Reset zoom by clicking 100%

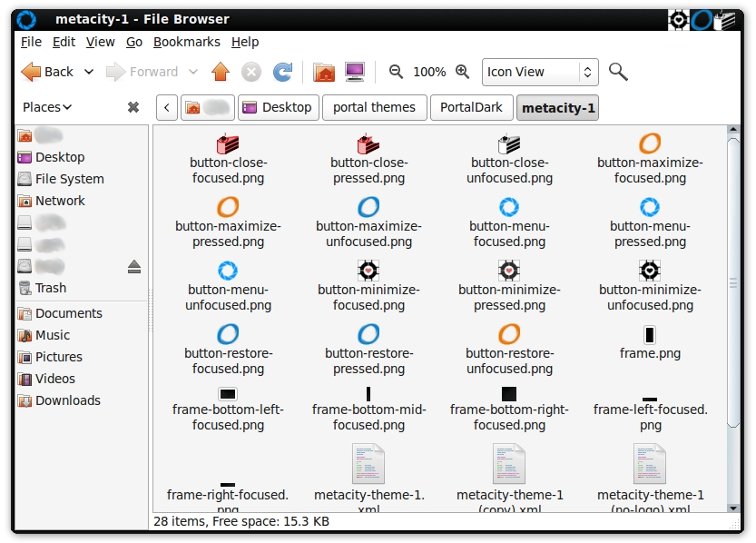[429, 72]
